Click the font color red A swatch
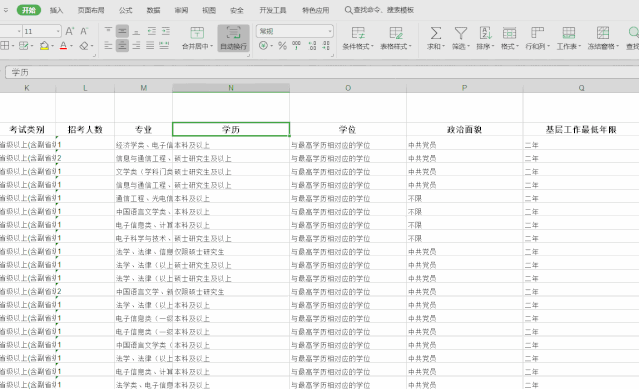Image resolution: width=639 pixels, height=389 pixels. (63, 46)
